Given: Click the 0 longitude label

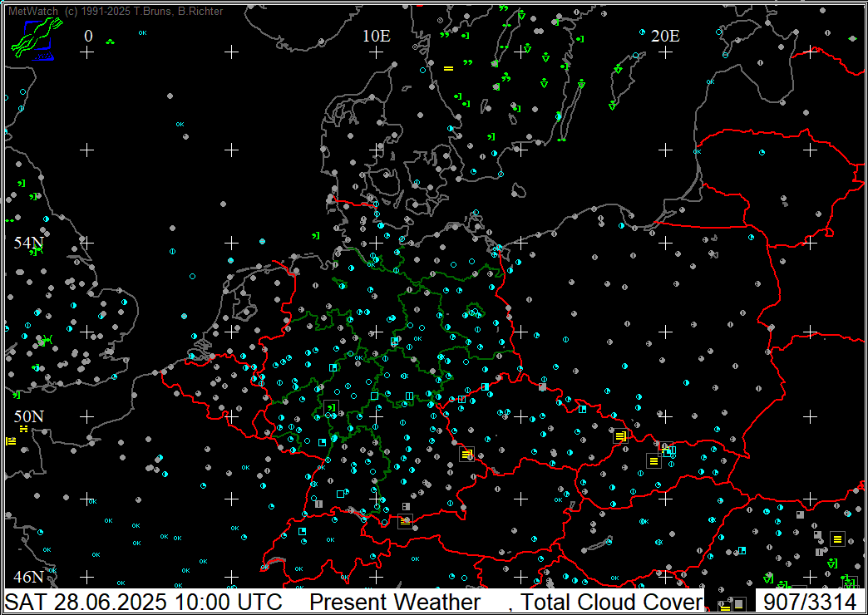Looking at the screenshot, I should click(89, 36).
